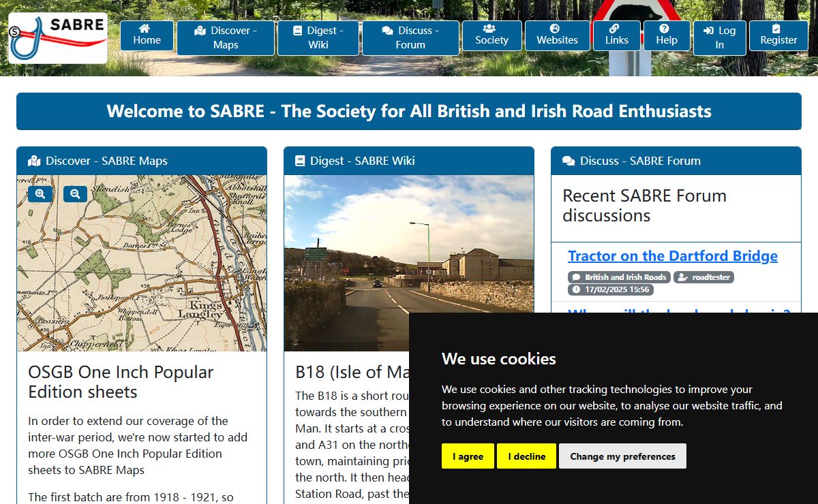Click the We use cookies heading

(499, 359)
